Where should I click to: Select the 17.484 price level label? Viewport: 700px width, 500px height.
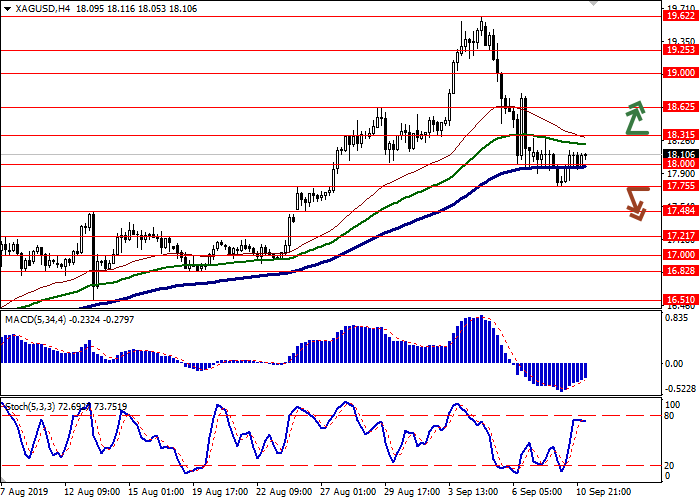[x=680, y=210]
